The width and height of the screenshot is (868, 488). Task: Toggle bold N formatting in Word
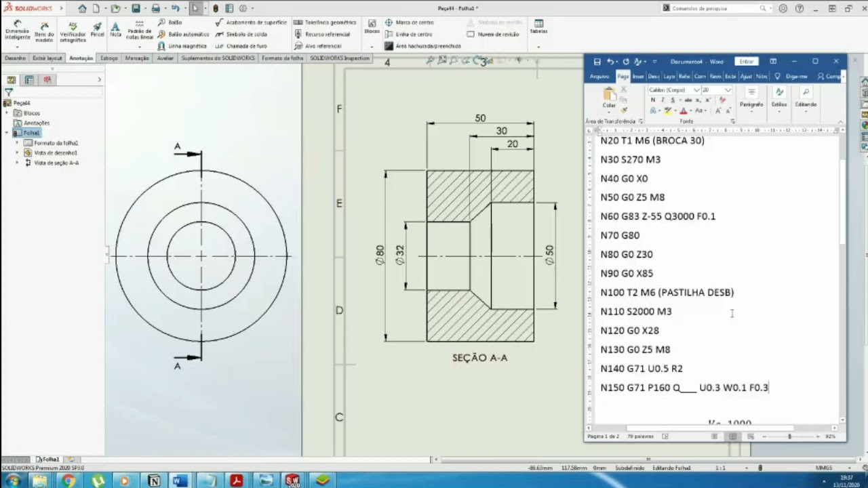[x=653, y=100]
